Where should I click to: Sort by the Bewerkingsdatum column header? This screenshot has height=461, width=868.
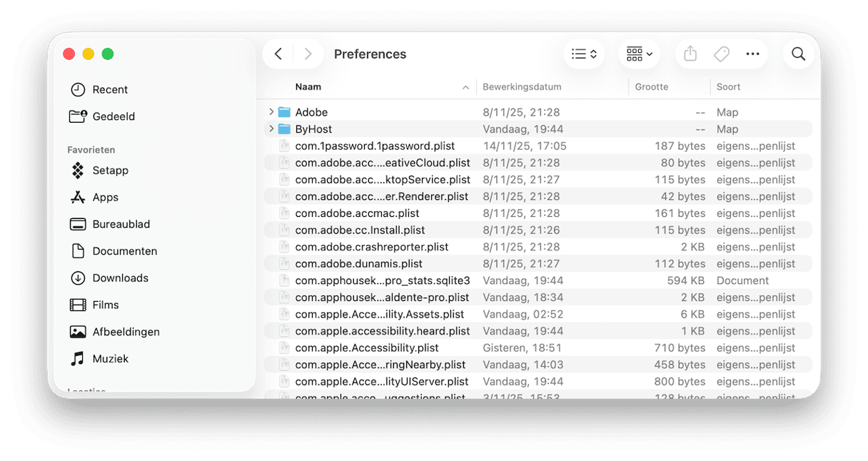point(522,87)
